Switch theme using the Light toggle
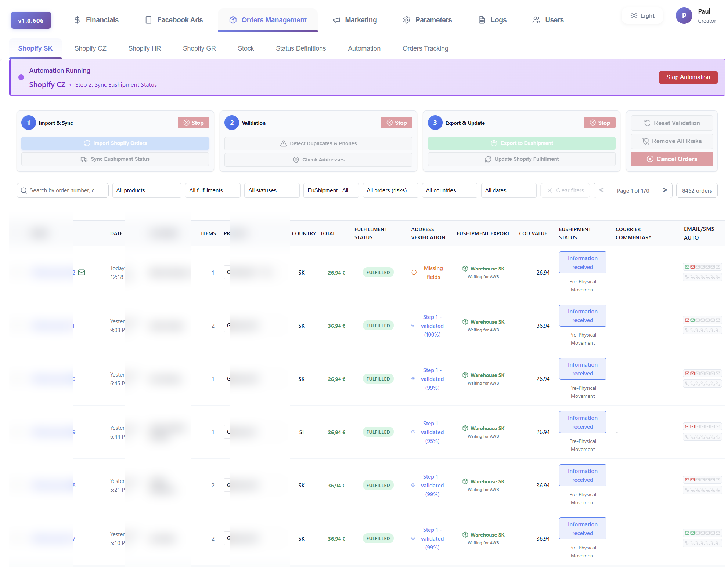This screenshot has width=728, height=567. 642,15
